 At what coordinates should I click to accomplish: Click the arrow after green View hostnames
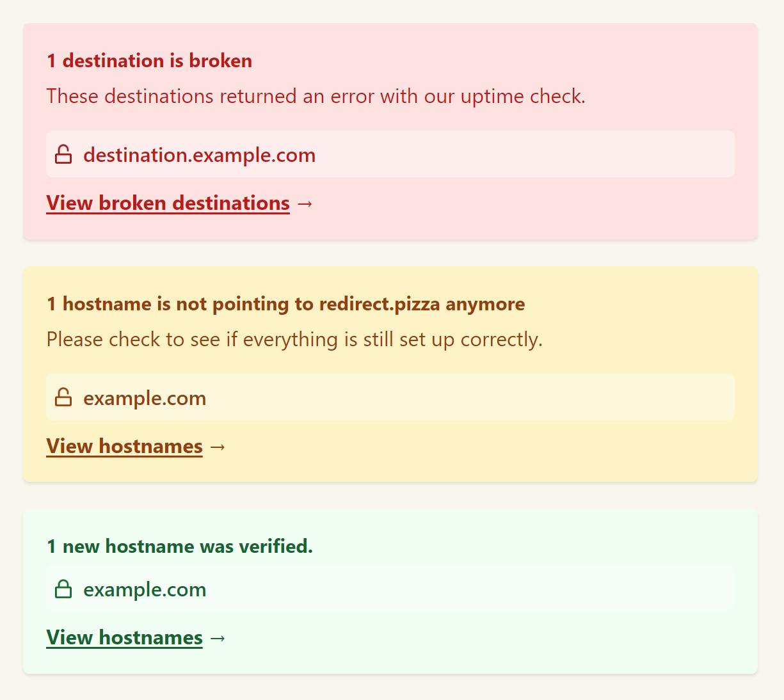coord(218,638)
